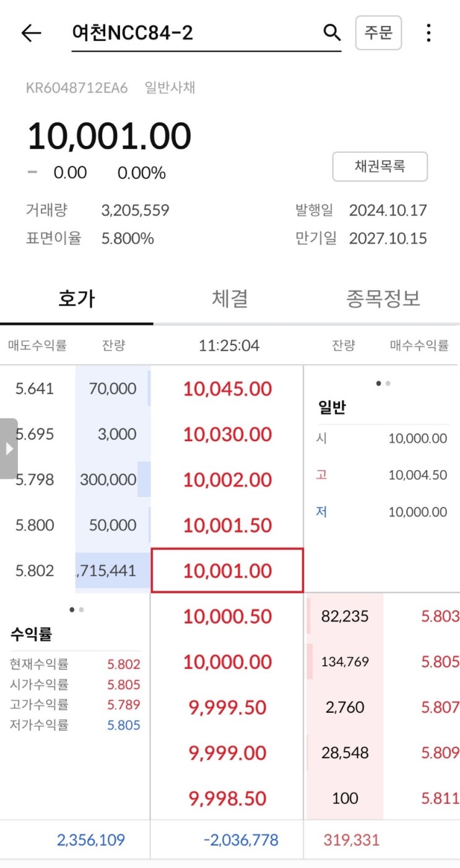
Task: Tap the 주문 order button
Action: [378, 33]
